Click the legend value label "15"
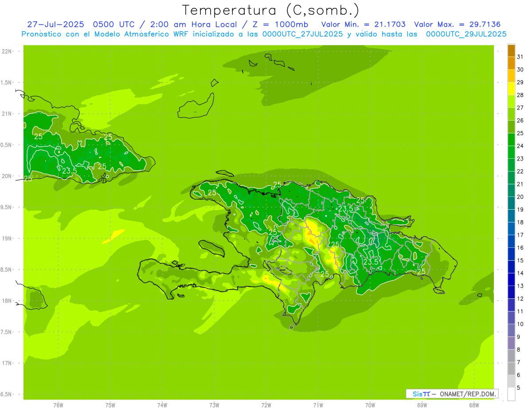The width and height of the screenshot is (532, 411). (520, 260)
